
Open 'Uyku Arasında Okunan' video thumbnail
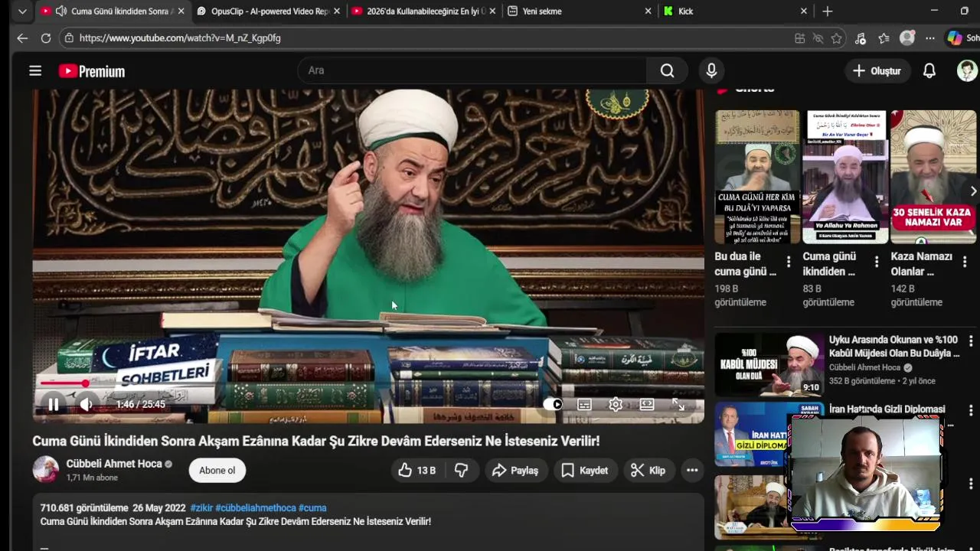(x=769, y=364)
